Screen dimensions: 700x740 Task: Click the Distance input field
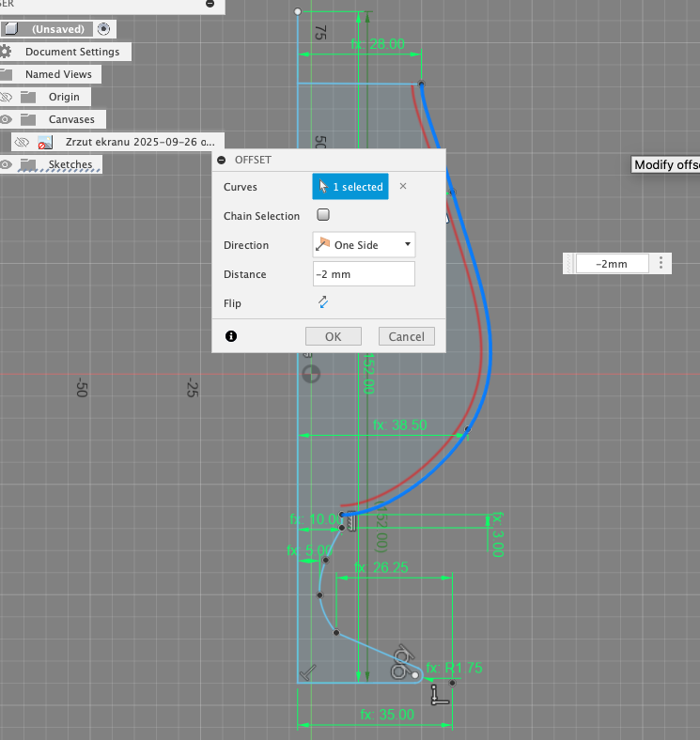coord(364,274)
